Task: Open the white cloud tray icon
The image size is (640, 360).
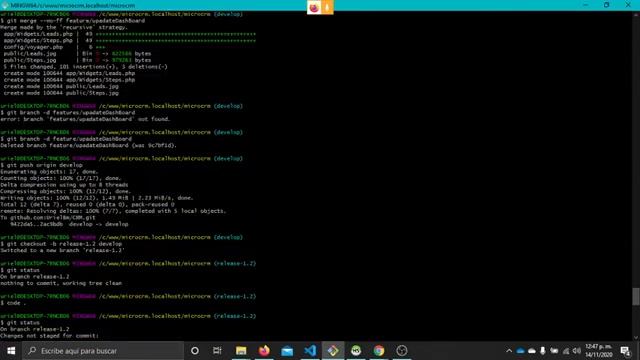Action: 532,351
